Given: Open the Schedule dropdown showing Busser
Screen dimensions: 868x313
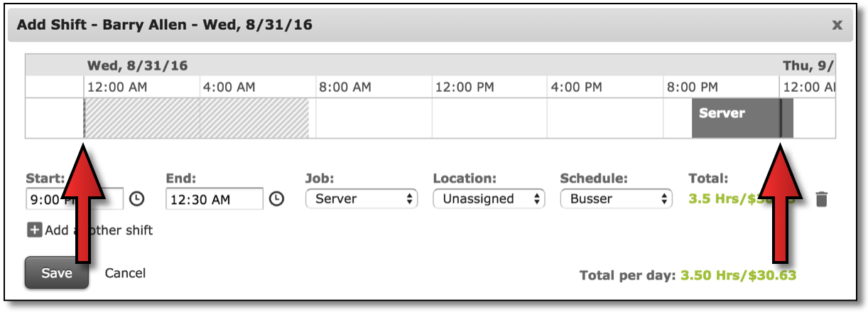Looking at the screenshot, I should tap(616, 199).
